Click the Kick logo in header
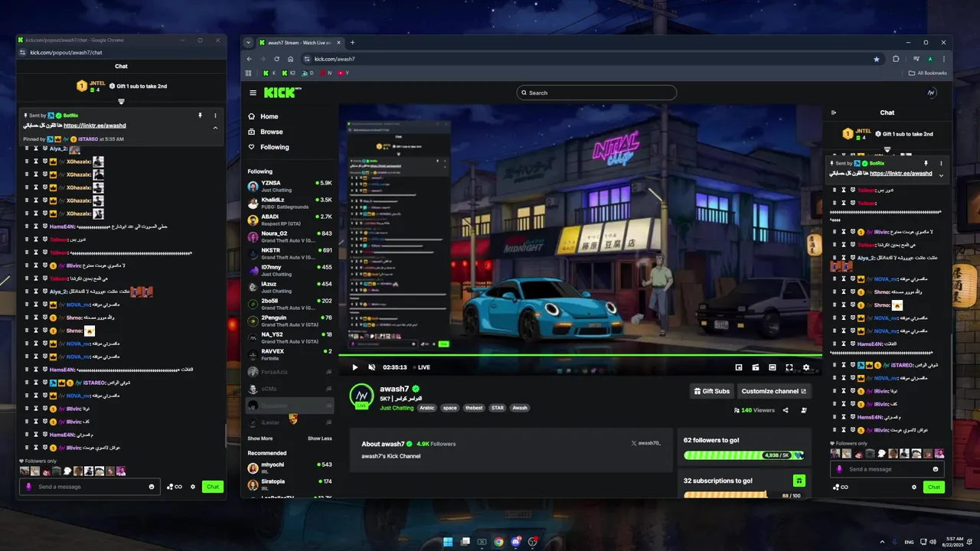 click(282, 93)
